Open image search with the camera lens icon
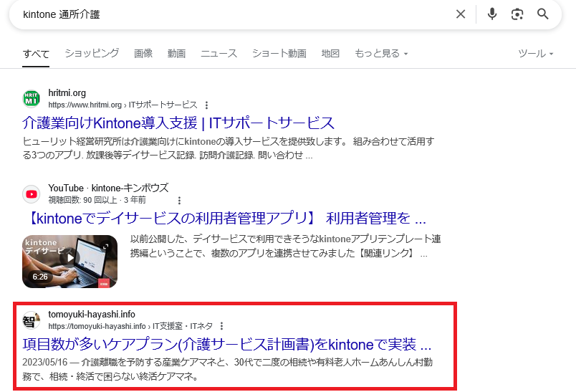Screen dimensions: 576x392 (517, 14)
